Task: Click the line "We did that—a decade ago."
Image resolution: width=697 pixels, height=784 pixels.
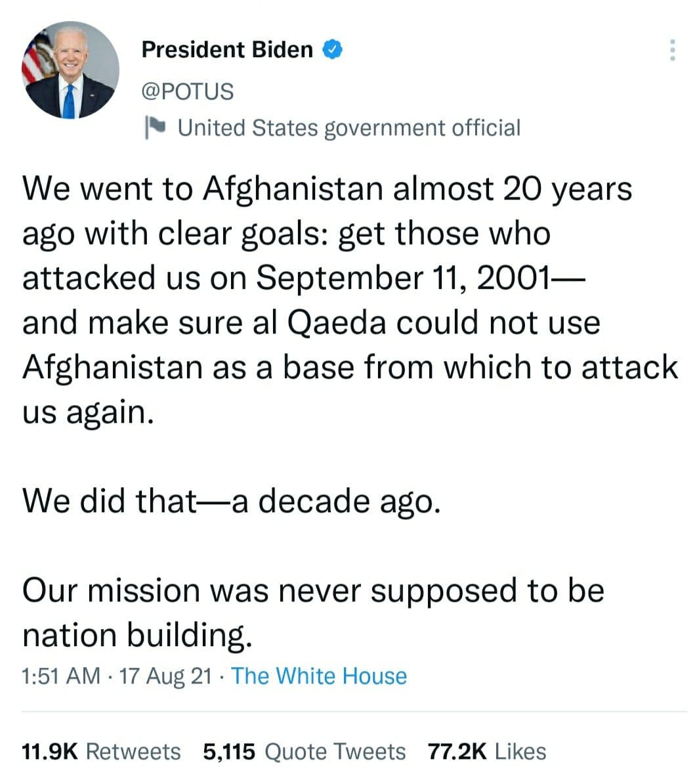Action: [229, 501]
